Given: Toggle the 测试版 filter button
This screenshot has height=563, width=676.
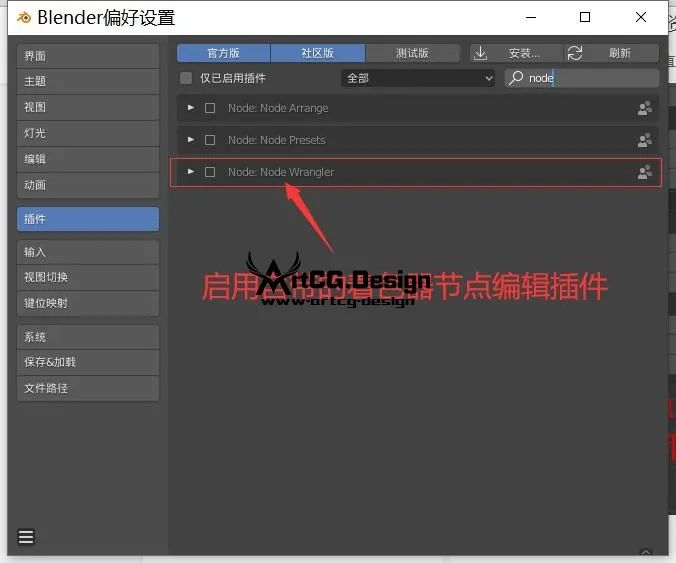Looking at the screenshot, I should point(413,53).
